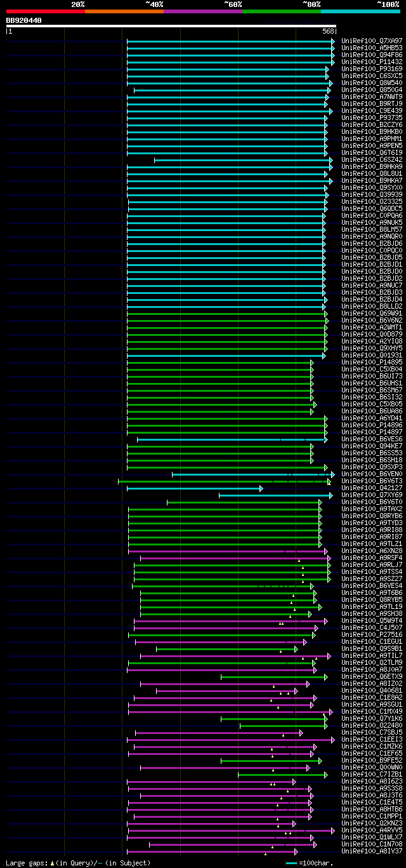The height and width of the screenshot is (868, 406).
Task: Select the UniRef100_A7NWT9 label
Action: [372, 97]
